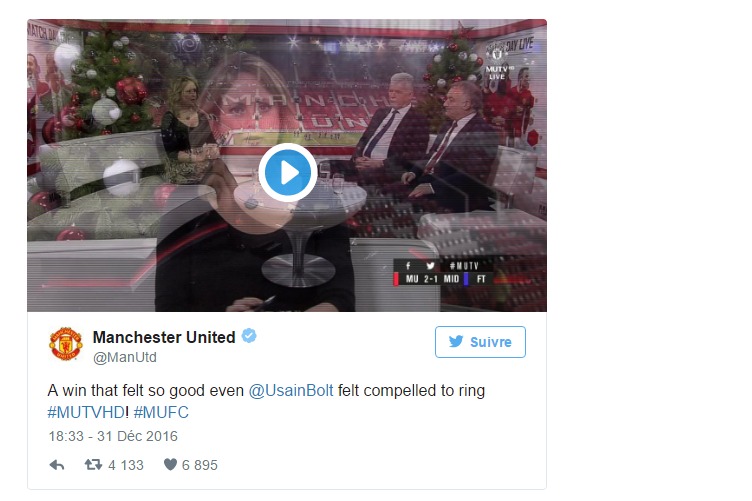The image size is (752, 501).
Task: Open the 18:33 - 31 Déc 2016 timestamp
Action: pyautogui.click(x=113, y=436)
